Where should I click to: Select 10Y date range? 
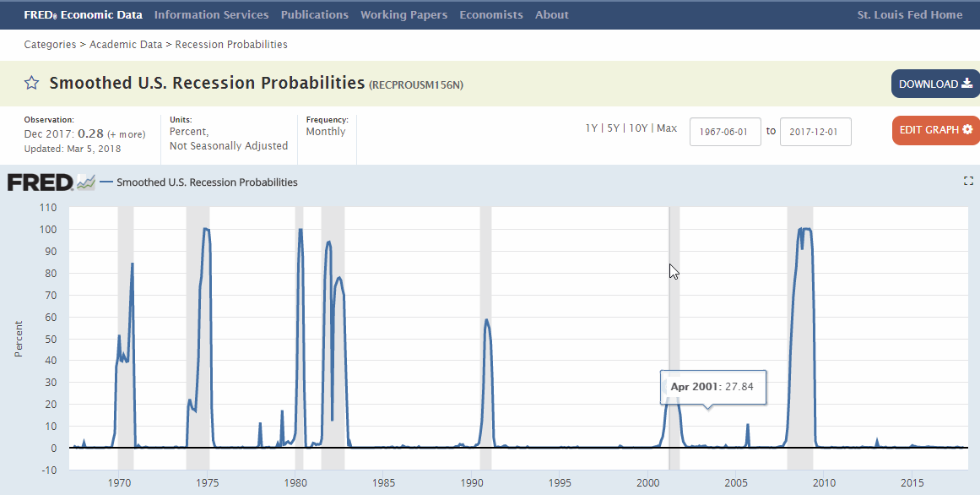click(x=638, y=128)
